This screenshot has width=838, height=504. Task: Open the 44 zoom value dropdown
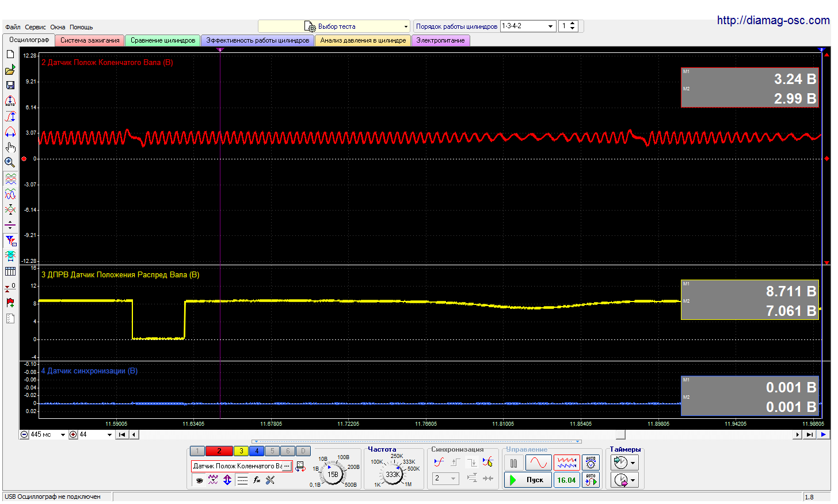109,435
